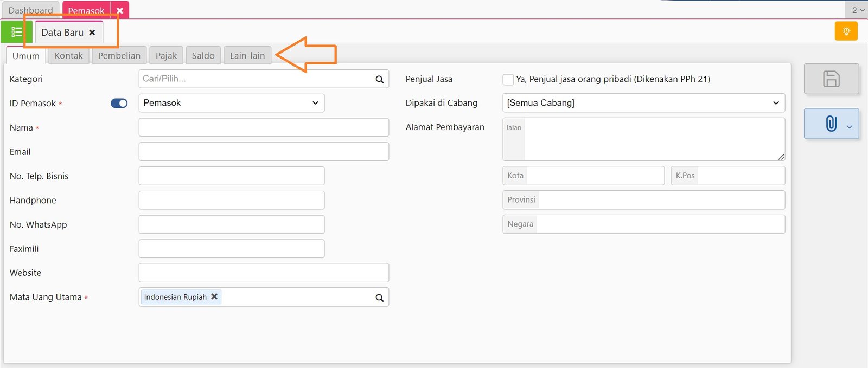The image size is (868, 368).
Task: Expand the Dipakai di Cabang dropdown
Action: tap(643, 103)
